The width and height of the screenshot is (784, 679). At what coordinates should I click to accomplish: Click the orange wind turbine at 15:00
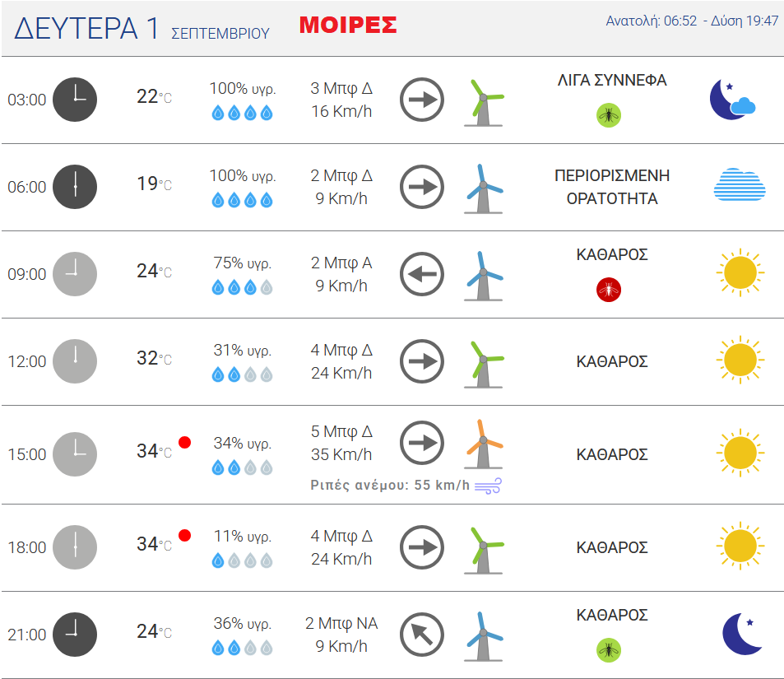tap(484, 444)
